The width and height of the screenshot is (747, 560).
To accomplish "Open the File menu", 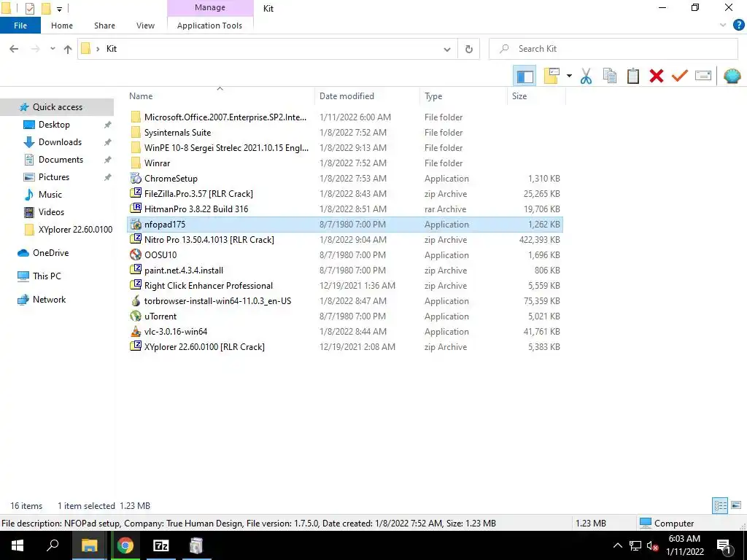I will [x=20, y=26].
